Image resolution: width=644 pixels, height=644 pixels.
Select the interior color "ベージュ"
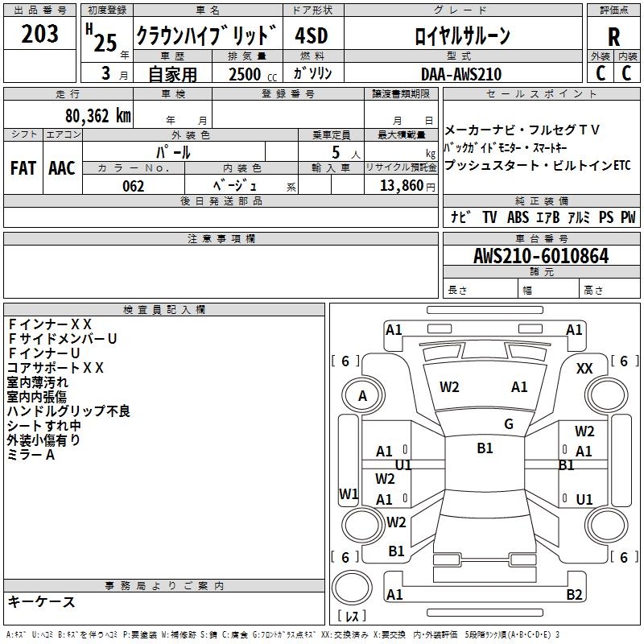(x=234, y=186)
